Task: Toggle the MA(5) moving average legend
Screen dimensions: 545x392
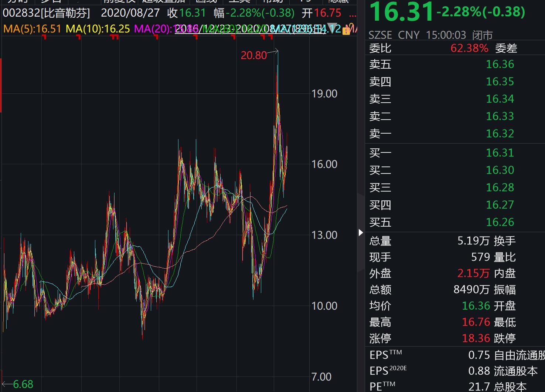Action: coord(31,28)
